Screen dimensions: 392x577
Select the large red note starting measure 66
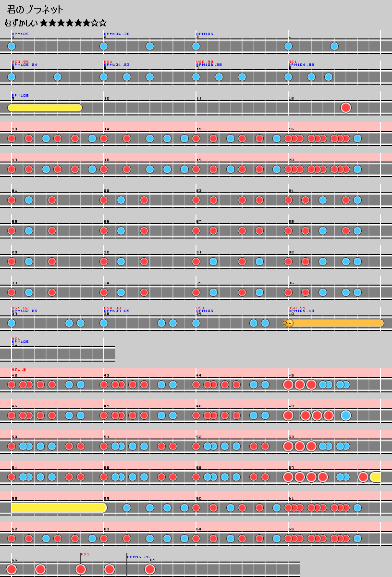tap(12, 569)
